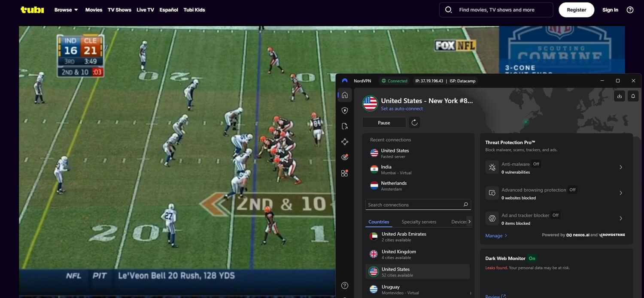Click the reconnect refresh icon beside Pause
The width and height of the screenshot is (644, 298).
click(414, 122)
